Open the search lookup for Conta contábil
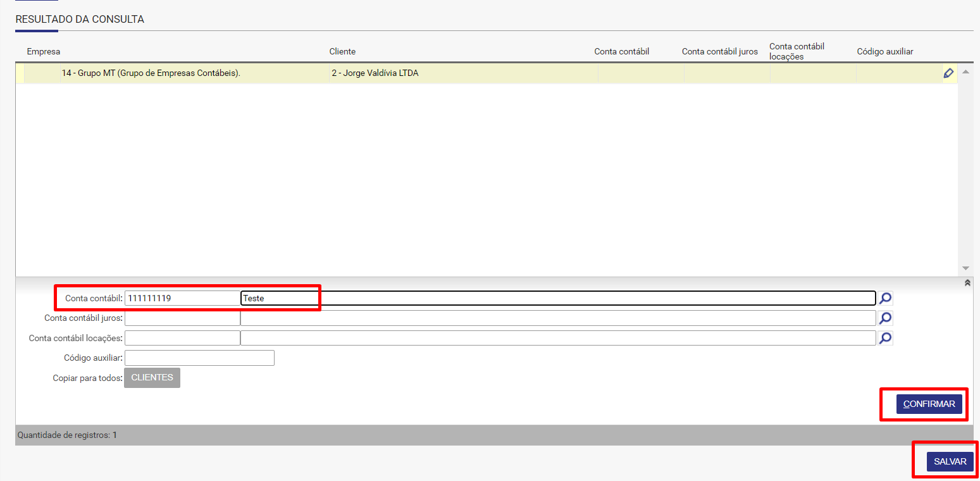The height and width of the screenshot is (481, 980). point(886,298)
